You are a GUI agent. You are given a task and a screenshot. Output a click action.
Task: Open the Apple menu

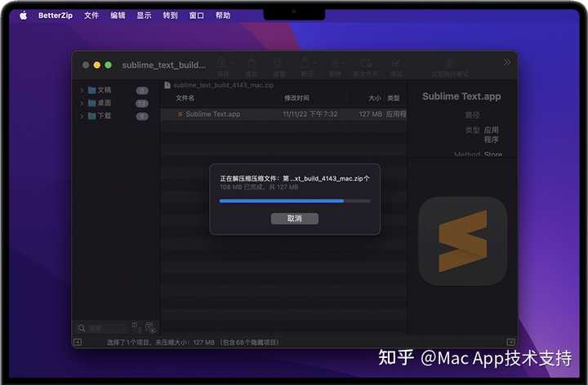coord(23,16)
